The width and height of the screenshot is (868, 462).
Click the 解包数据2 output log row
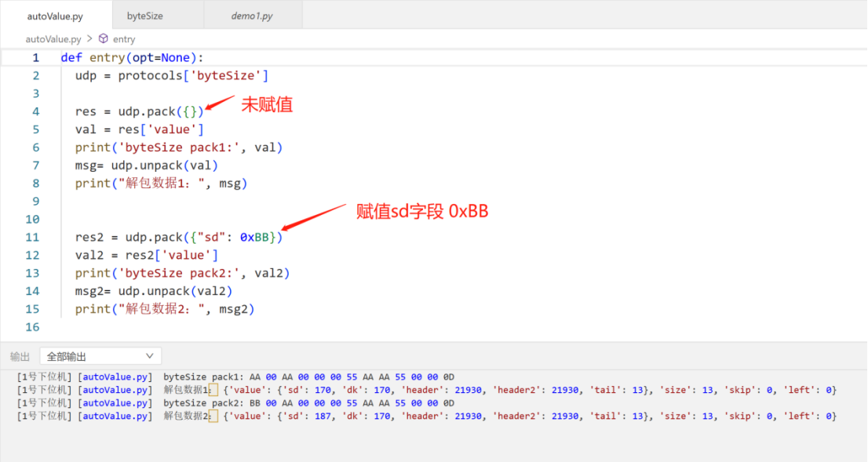coord(426,416)
